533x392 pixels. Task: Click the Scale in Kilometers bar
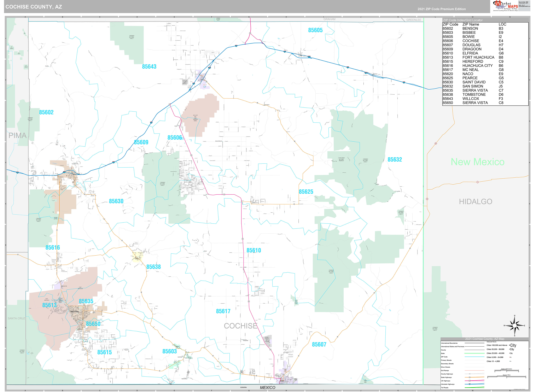(506, 371)
